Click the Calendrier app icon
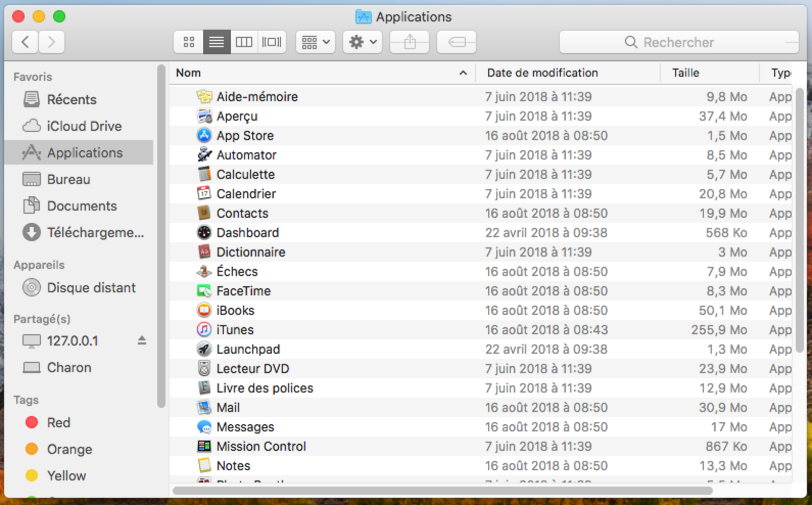 tap(204, 194)
